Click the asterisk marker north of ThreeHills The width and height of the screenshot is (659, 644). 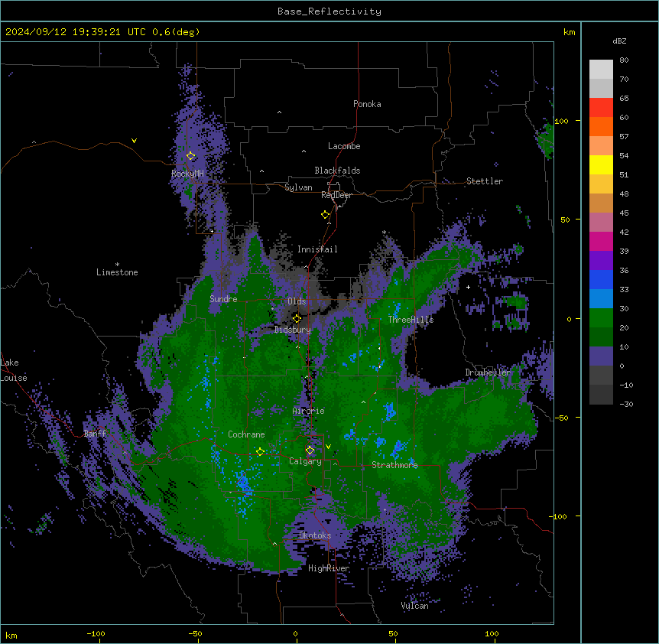[384, 232]
